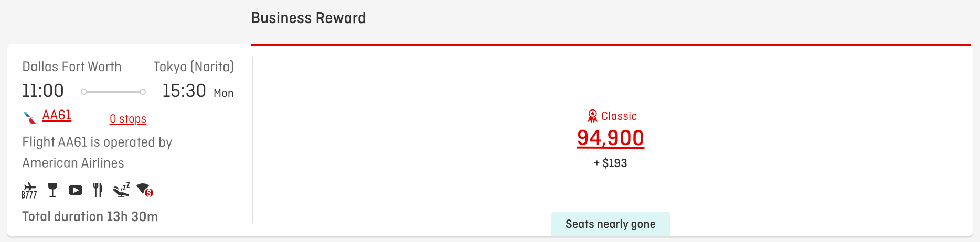Click the wine glass beverage icon
Viewport: 980px width, 242px height.
[52, 190]
